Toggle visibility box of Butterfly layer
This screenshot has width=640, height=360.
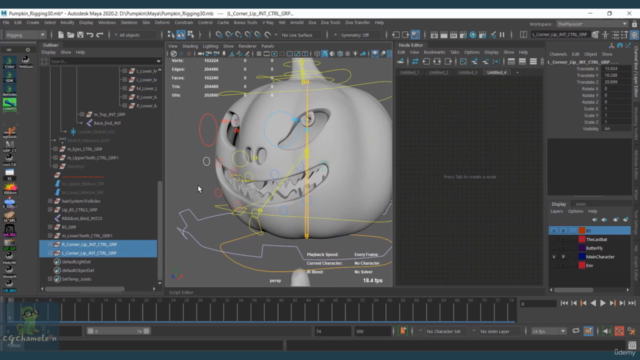point(553,248)
